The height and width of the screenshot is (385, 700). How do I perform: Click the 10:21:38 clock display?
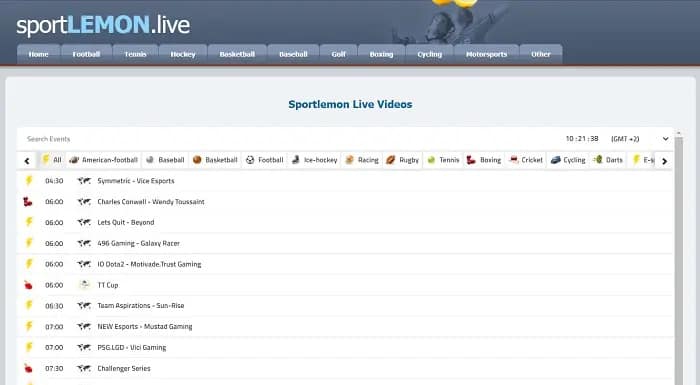coord(582,139)
